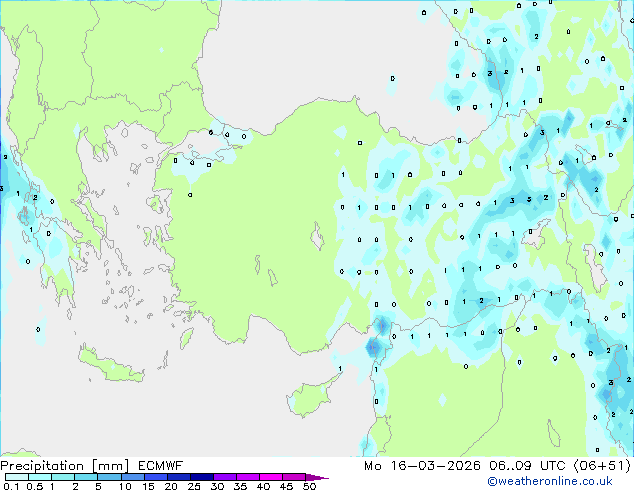This screenshot has height=490, width=634.
Task: Click the 'ECMWF' model label
Action: pyautogui.click(x=161, y=466)
